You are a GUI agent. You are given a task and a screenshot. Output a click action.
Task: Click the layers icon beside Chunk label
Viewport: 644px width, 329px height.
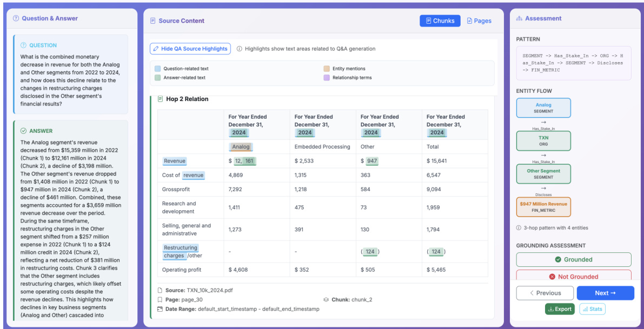click(326, 299)
